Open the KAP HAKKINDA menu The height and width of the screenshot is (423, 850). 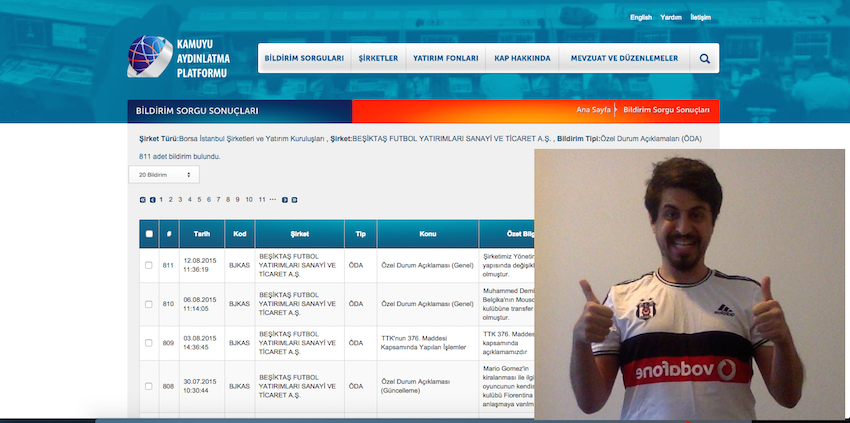click(522, 59)
